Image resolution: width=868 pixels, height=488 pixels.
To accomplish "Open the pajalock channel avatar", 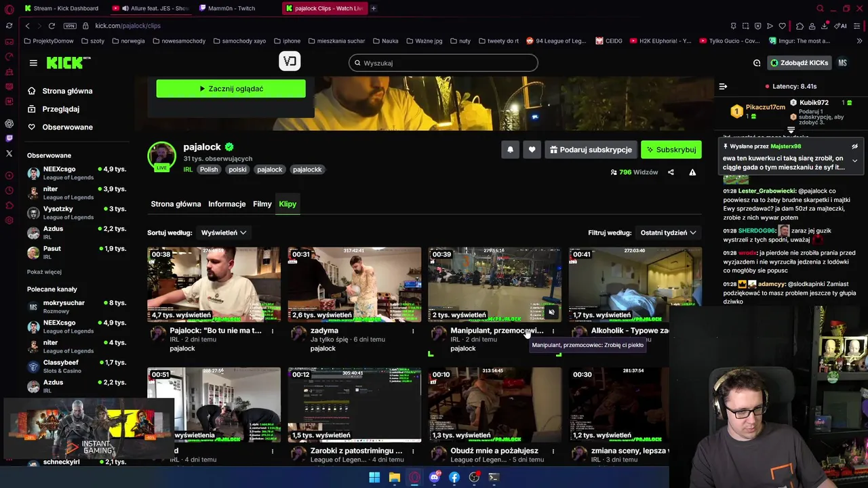I will coord(162,156).
